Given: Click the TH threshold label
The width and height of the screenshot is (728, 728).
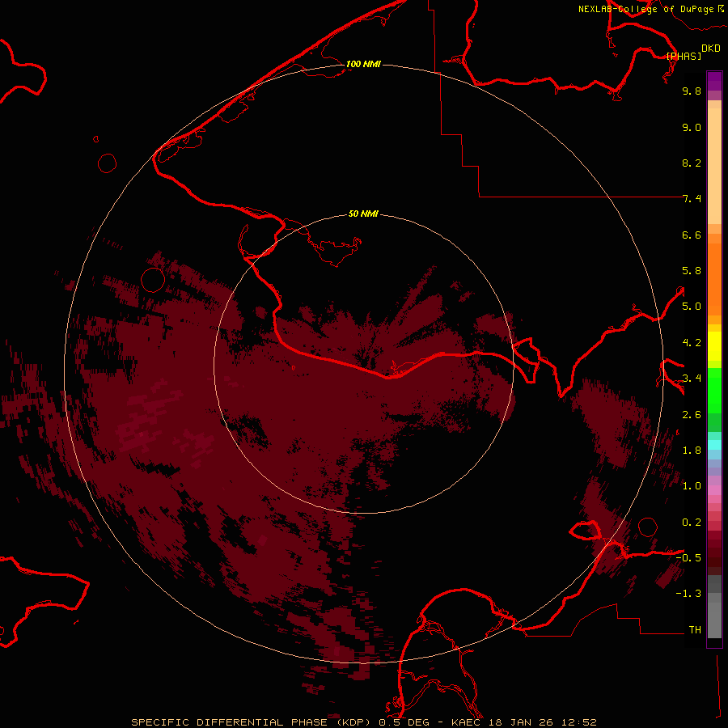Looking at the screenshot, I should click(695, 630).
